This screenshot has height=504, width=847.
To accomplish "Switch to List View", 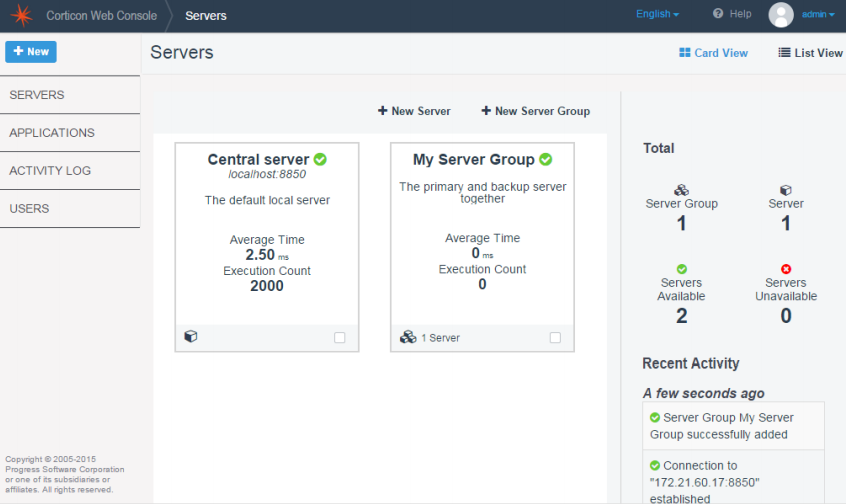I will tap(810, 52).
